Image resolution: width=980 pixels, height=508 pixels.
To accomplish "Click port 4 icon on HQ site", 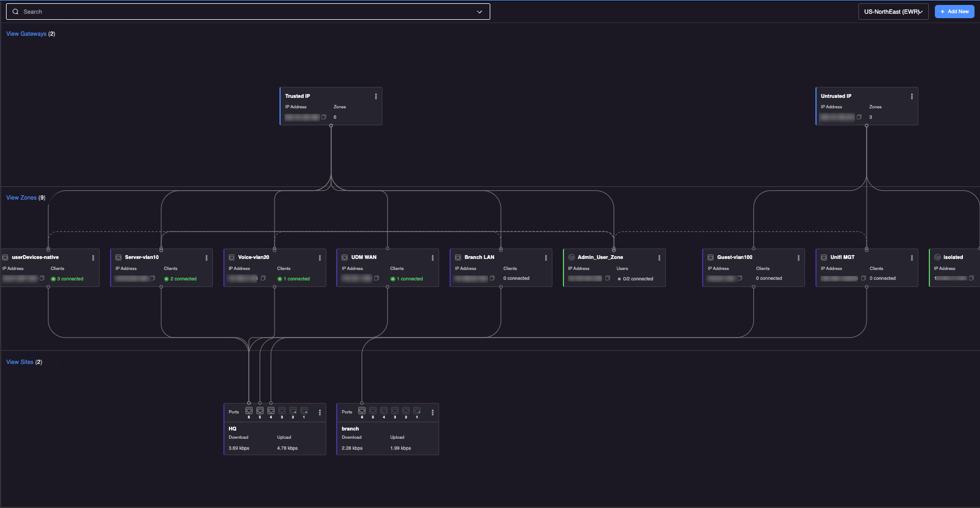I will pyautogui.click(x=271, y=411).
